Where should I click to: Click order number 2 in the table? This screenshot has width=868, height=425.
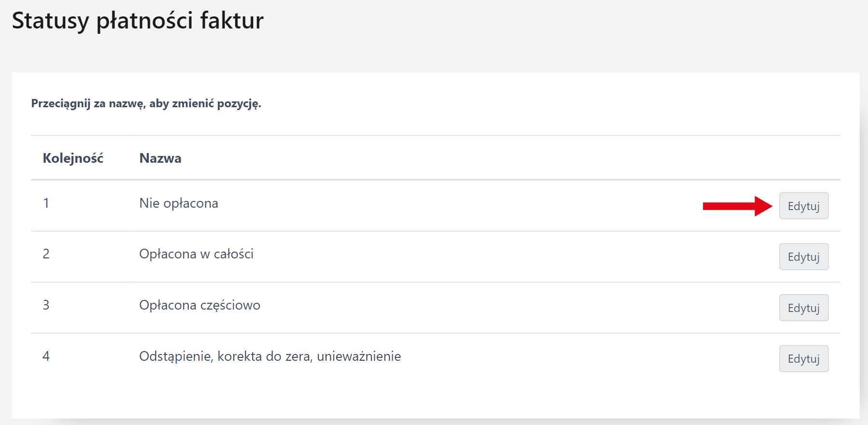pyautogui.click(x=46, y=254)
